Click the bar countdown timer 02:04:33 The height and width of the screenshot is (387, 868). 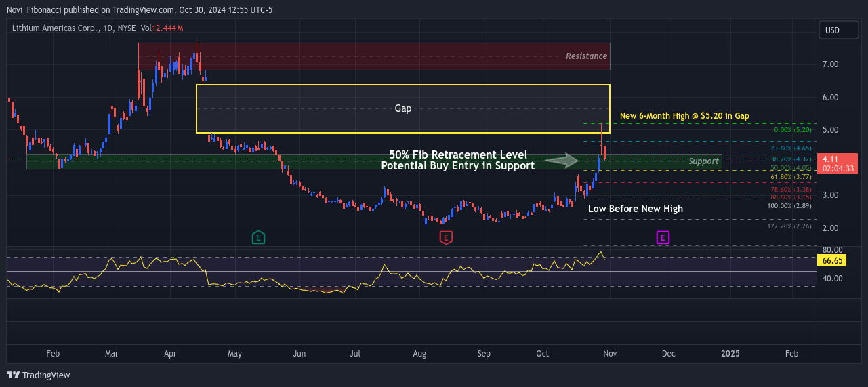pos(837,169)
